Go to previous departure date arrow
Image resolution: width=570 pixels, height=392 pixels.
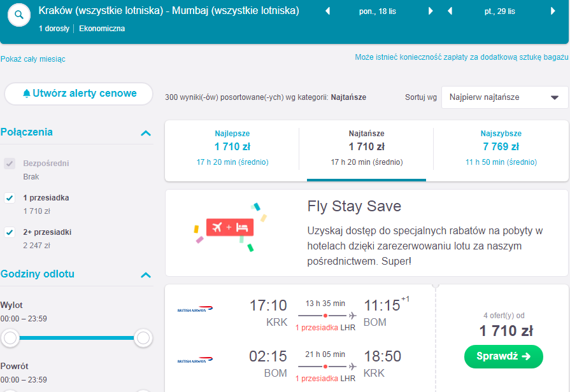coord(327,11)
